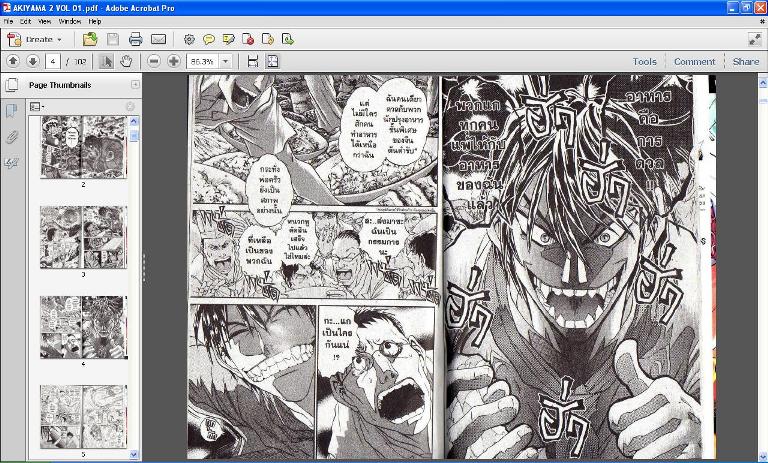Open the Comment pane
Viewport: 768px width, 463px height.
pyautogui.click(x=695, y=62)
